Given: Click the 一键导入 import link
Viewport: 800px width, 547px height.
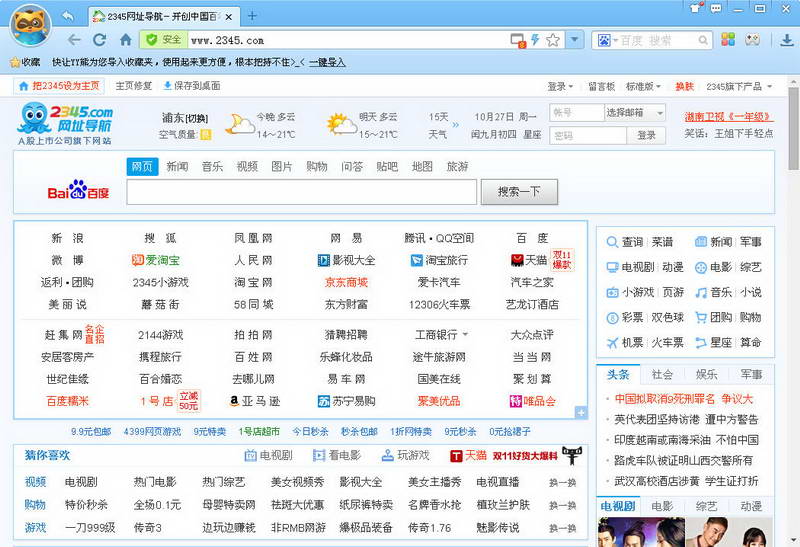Looking at the screenshot, I should [x=327, y=62].
